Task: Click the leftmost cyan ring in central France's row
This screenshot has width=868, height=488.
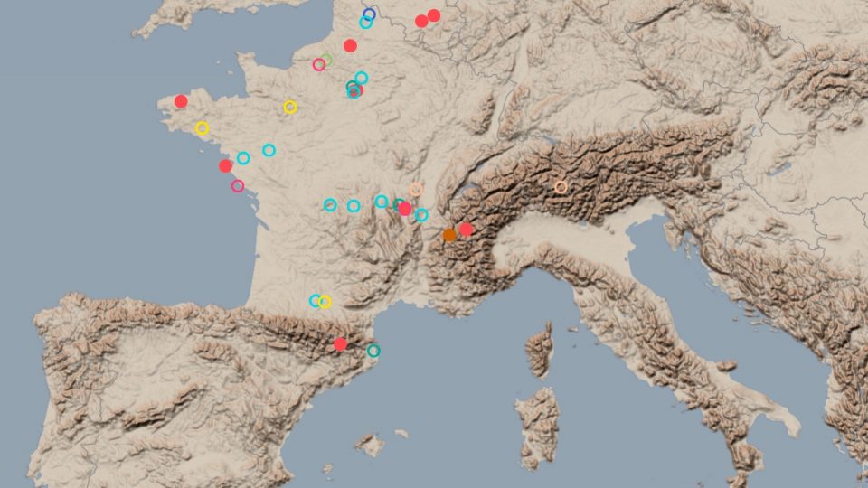Action: (x=330, y=205)
